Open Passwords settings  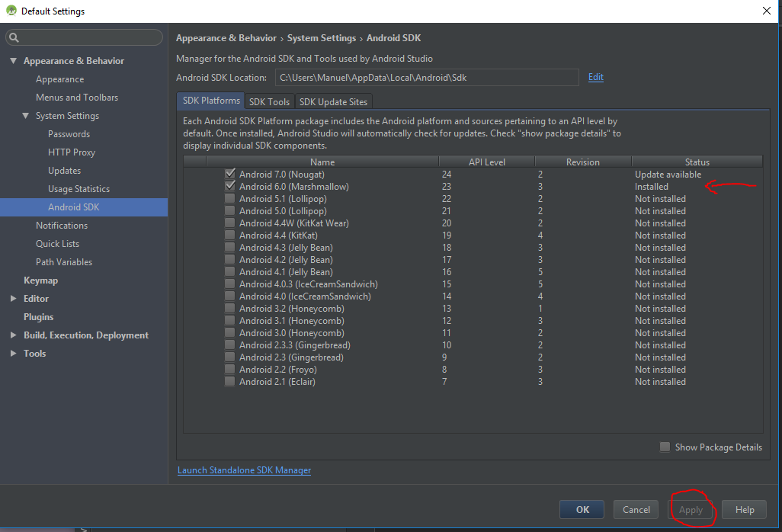pos(69,134)
